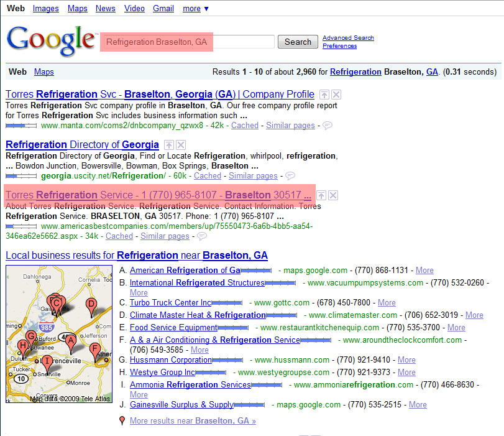The height and width of the screenshot is (436, 504).
Task: Click More for Hussmann Corporation
Action: pos(406,359)
